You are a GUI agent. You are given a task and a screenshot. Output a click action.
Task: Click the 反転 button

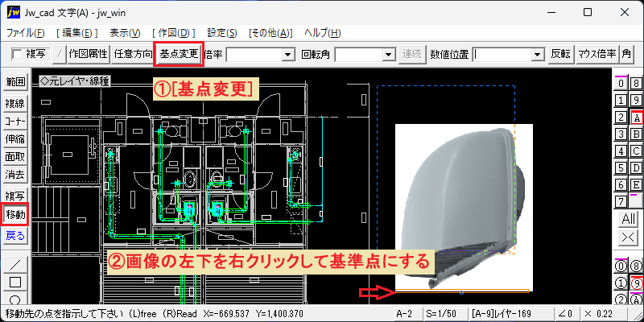560,54
